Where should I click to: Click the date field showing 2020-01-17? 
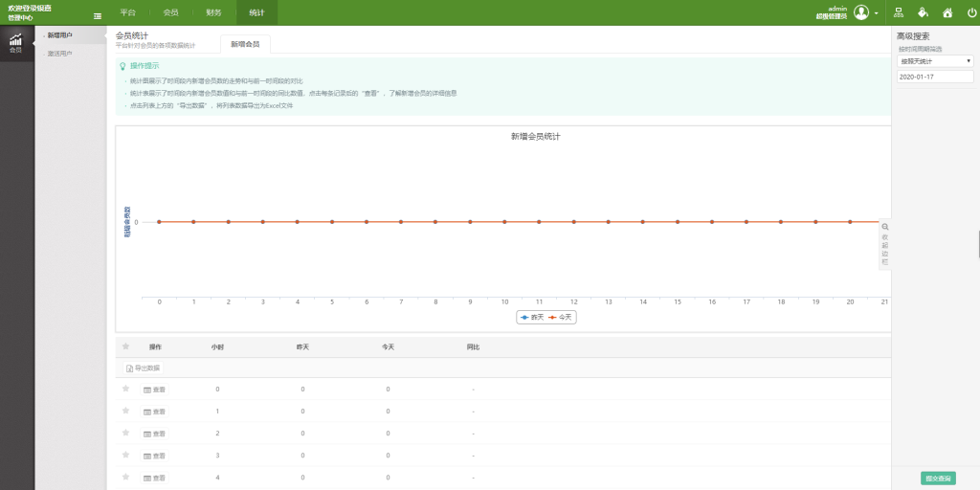click(x=935, y=76)
